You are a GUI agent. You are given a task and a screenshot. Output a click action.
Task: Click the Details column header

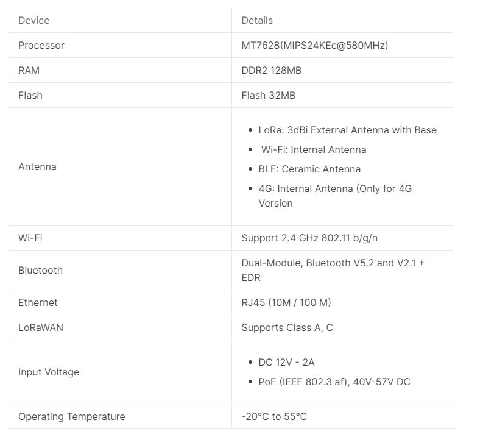(257, 20)
